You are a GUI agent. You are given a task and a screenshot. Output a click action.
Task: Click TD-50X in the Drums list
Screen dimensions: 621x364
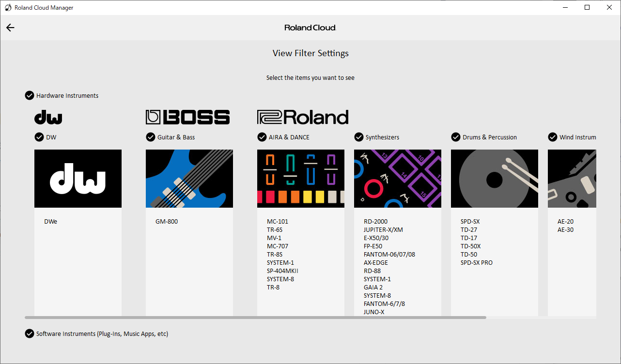coord(471,246)
